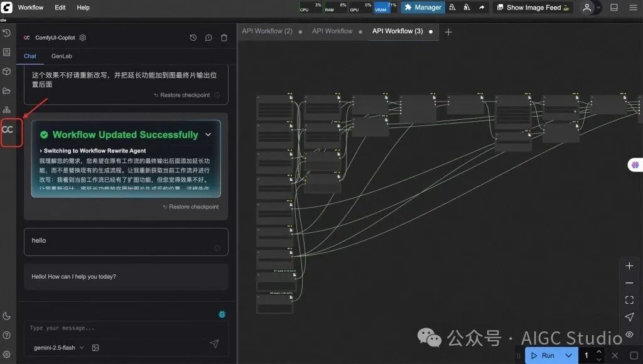The height and width of the screenshot is (364, 643).
Task: Click the hello message bubble
Action: tap(126, 242)
